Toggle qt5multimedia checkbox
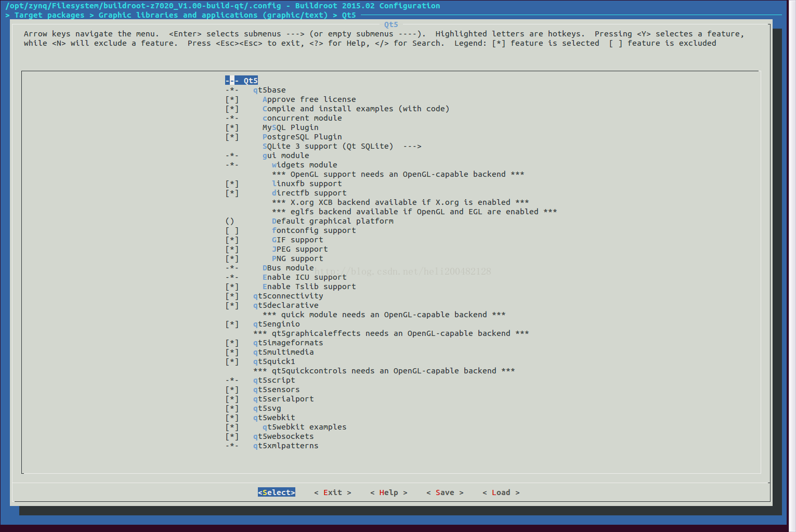 pyautogui.click(x=232, y=352)
